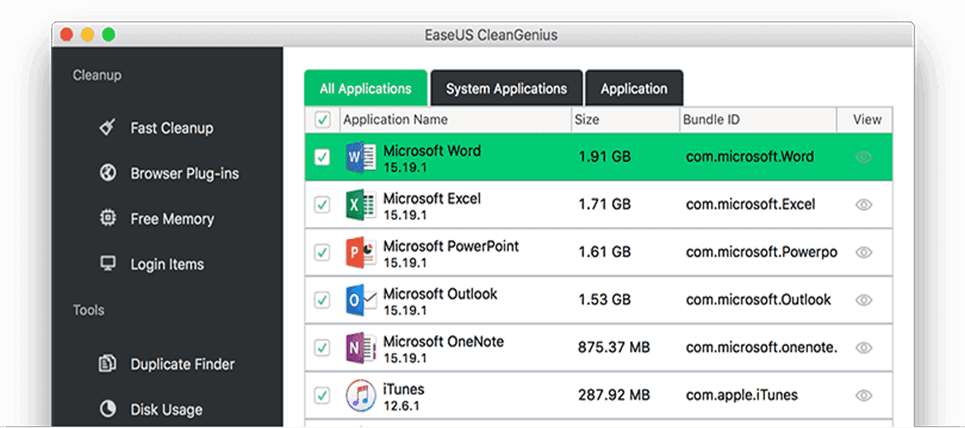Click the 1.71 GB size value
This screenshot has width=965, height=428.
[604, 205]
